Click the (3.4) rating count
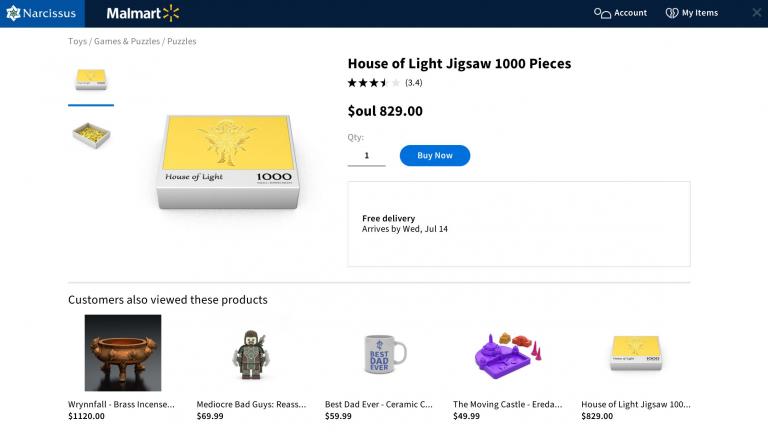This screenshot has height=432, width=768. 413,83
